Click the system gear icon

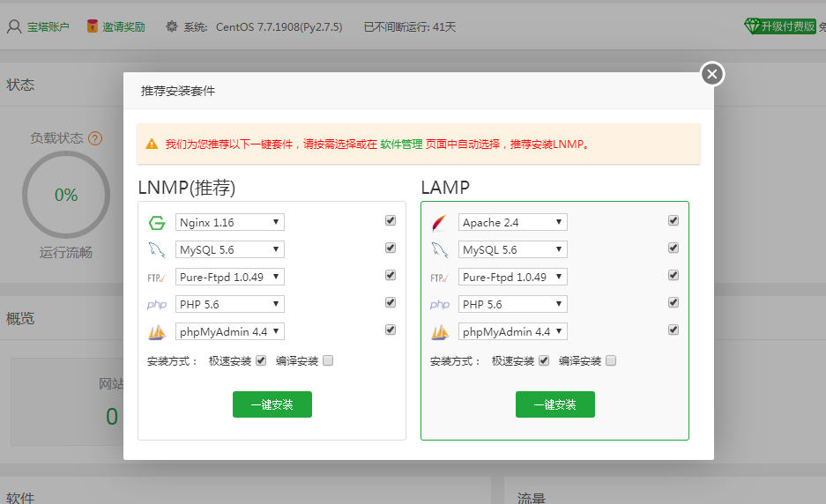coord(172,26)
